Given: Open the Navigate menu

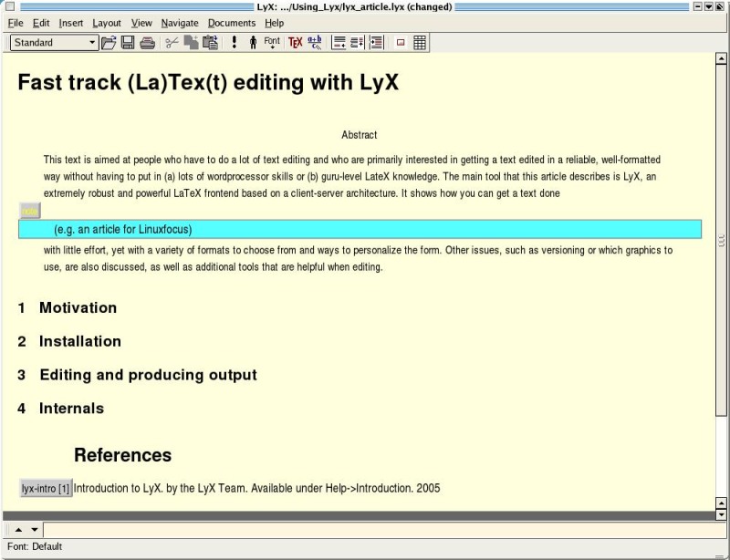Looking at the screenshot, I should click(180, 23).
